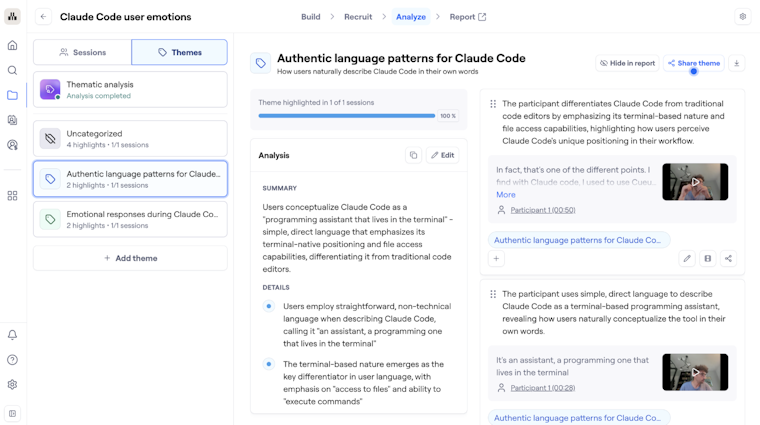Open help question mark icon
Image resolution: width=760 pixels, height=425 pixels.
point(13,360)
